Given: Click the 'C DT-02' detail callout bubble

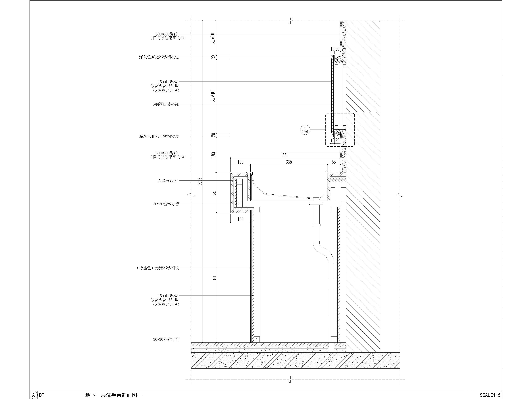Looking at the screenshot, I should (x=305, y=130).
